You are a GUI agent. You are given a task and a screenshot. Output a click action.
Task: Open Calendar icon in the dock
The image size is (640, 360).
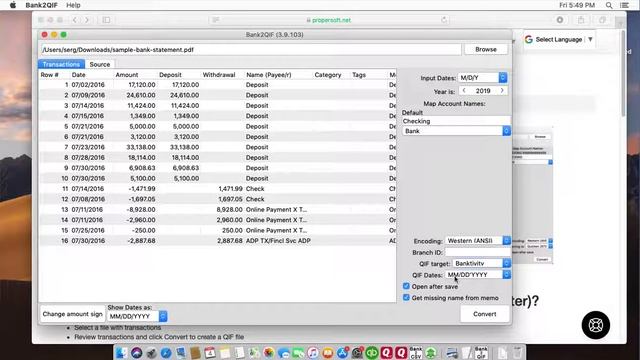210,352
